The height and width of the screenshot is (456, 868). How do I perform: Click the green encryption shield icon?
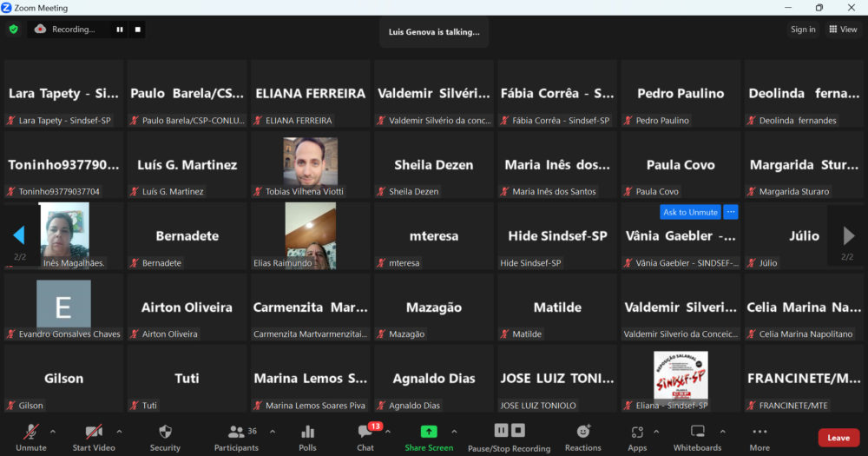click(x=13, y=30)
